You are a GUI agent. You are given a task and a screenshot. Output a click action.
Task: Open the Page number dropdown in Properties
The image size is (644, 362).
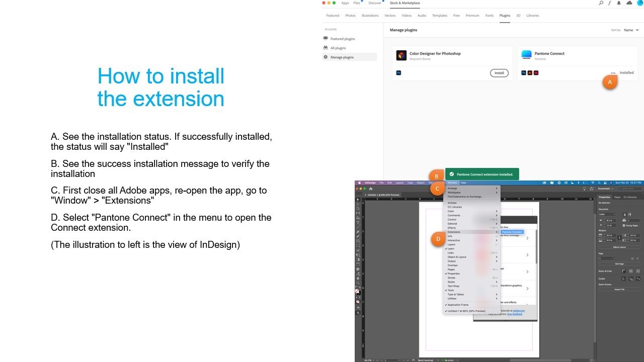[x=607, y=258]
